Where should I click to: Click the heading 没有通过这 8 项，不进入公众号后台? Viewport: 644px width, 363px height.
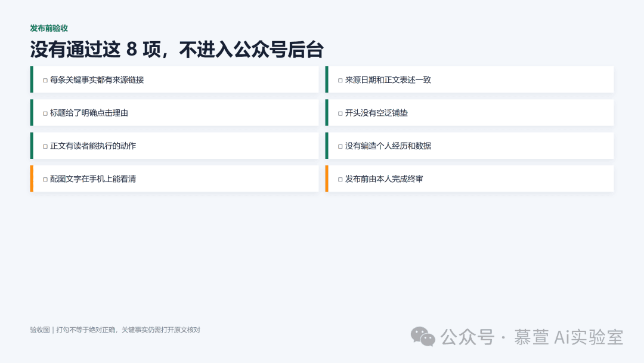coord(177,50)
